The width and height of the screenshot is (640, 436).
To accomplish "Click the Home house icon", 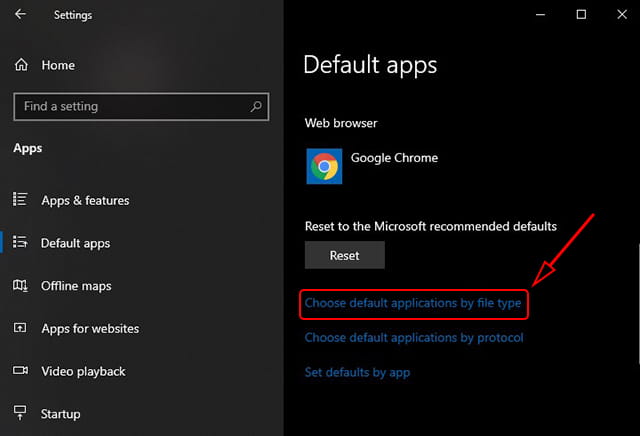I will [x=21, y=65].
